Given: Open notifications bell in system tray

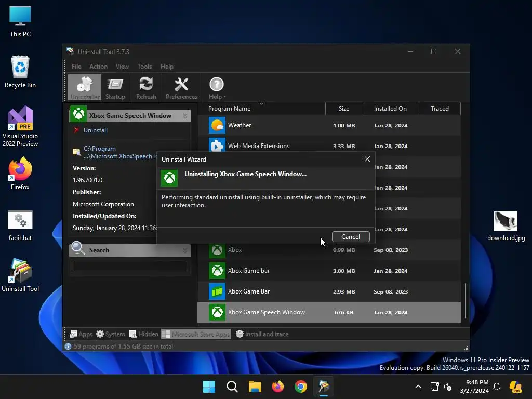Looking at the screenshot, I should click(x=497, y=387).
